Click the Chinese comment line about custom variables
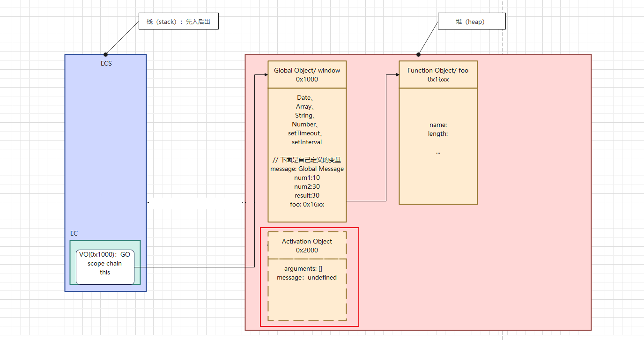 [x=307, y=160]
